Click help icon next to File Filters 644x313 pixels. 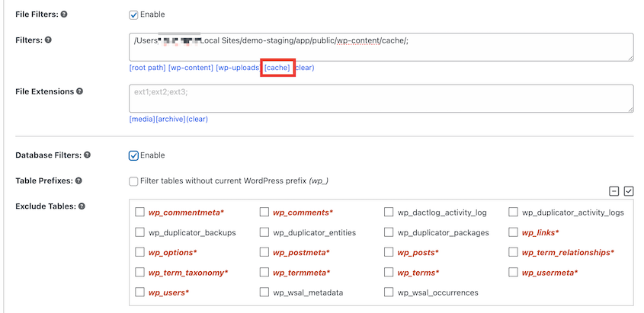(x=63, y=14)
